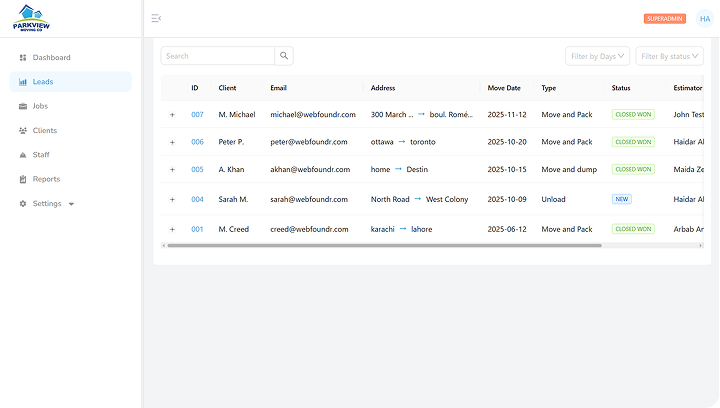Click the Dashboard icon in sidebar
Screen dimensions: 720x408
coord(23,58)
